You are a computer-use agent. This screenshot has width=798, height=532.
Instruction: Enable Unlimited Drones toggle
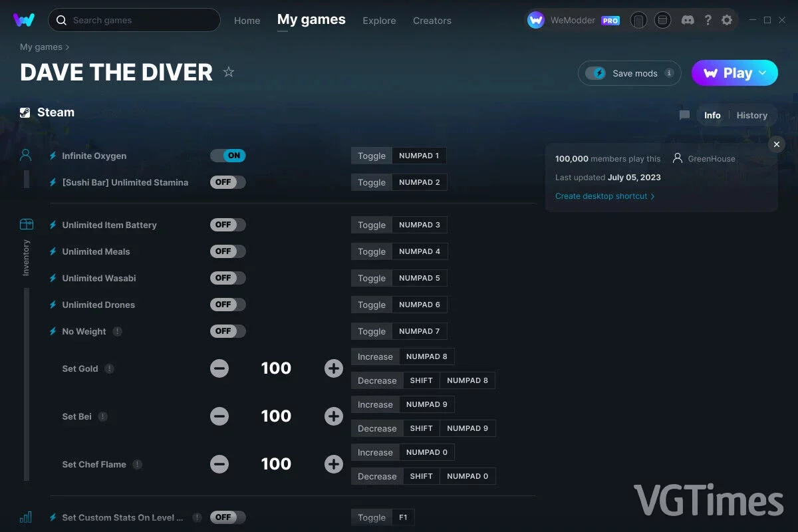pos(228,305)
